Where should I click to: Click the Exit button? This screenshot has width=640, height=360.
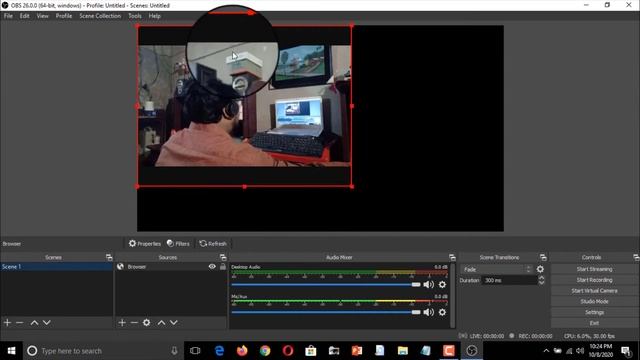click(x=594, y=323)
